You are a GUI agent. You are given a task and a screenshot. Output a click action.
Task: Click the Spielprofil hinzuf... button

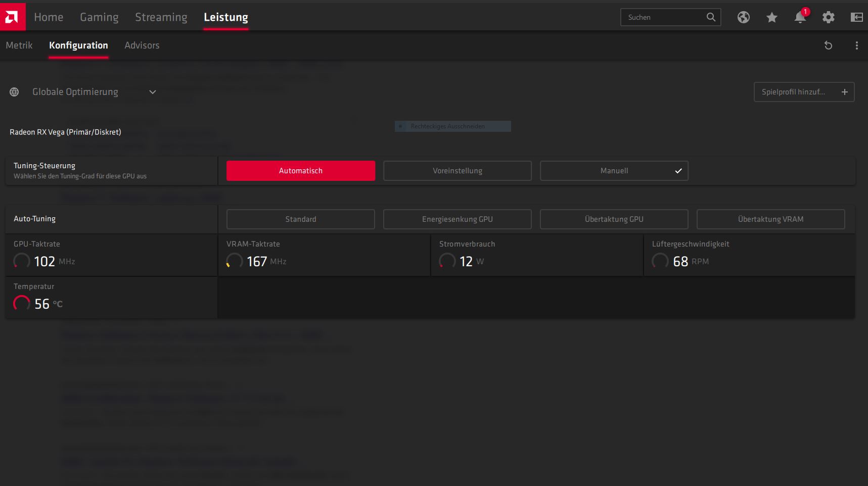coord(804,92)
